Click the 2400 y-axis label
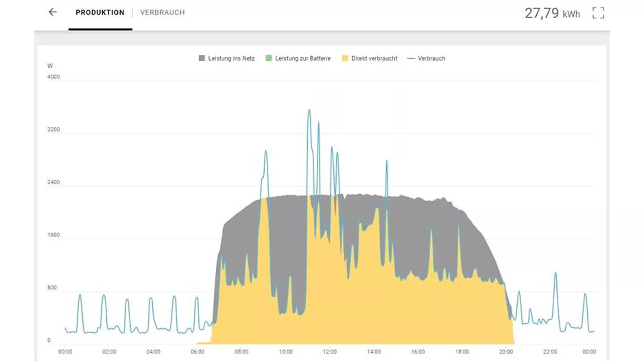This screenshot has width=644, height=361. (53, 182)
